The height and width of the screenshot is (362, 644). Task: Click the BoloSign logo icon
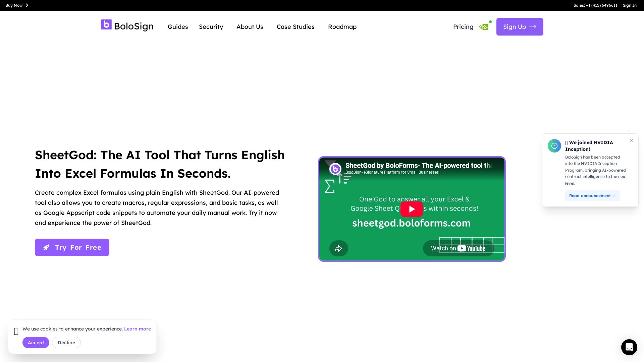pyautogui.click(x=106, y=24)
